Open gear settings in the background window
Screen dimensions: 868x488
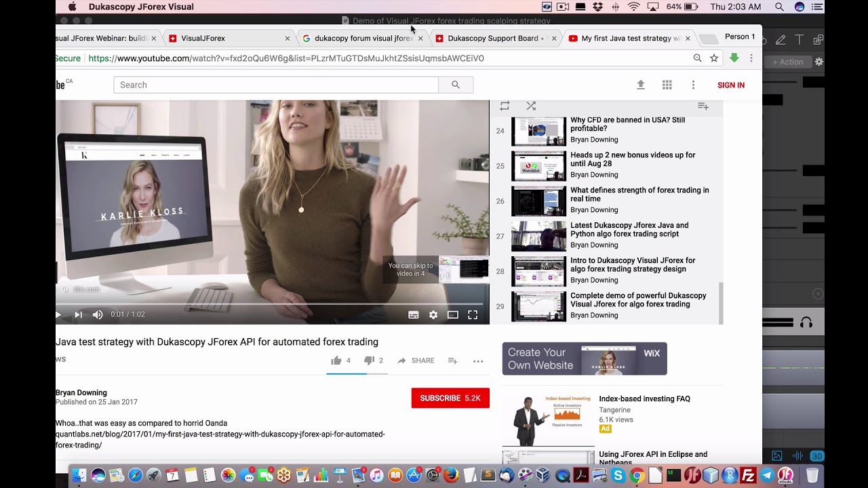pyautogui.click(x=818, y=62)
